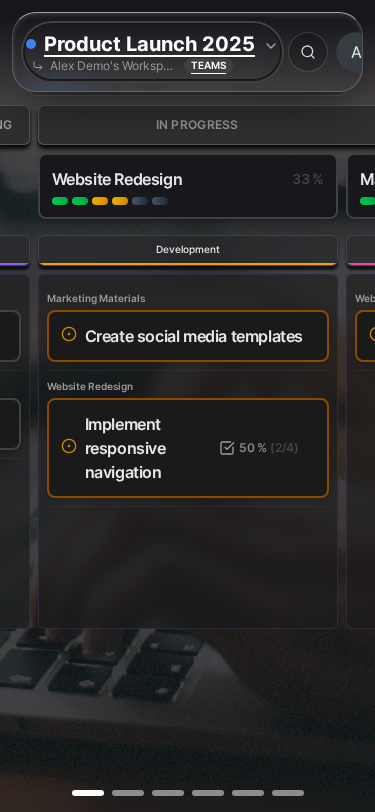Click the Website Redesign group label
Image resolution: width=375 pixels, height=812 pixels.
pos(90,387)
